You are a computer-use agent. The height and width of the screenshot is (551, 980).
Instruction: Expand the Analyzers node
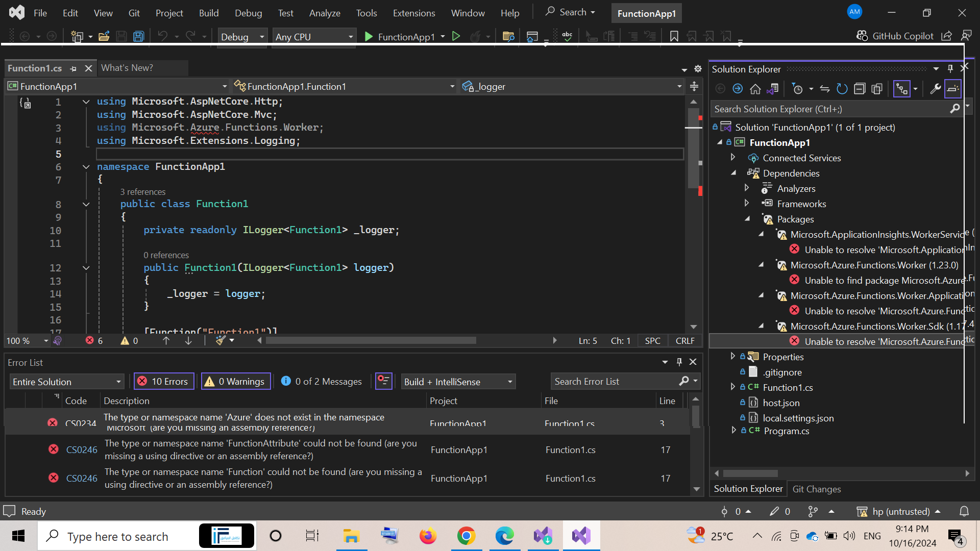[747, 188]
